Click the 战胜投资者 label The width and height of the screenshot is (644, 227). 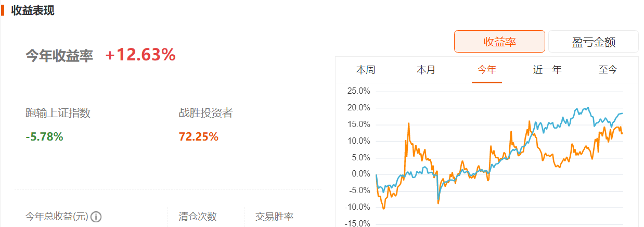205,112
